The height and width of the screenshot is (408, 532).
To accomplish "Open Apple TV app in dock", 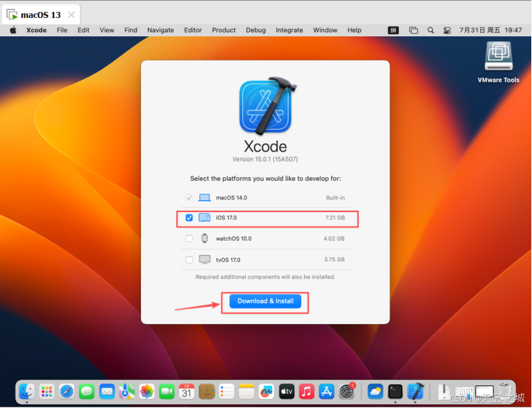I will tap(286, 392).
